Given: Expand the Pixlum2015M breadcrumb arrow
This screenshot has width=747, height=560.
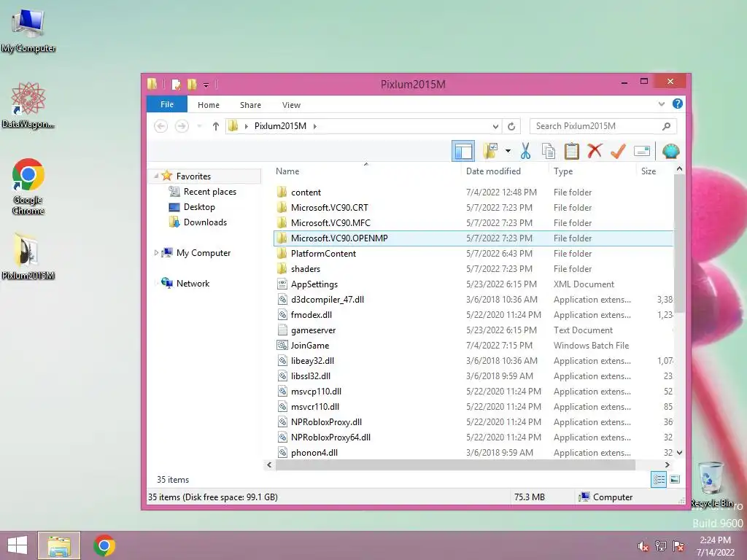Looking at the screenshot, I should click(x=315, y=126).
